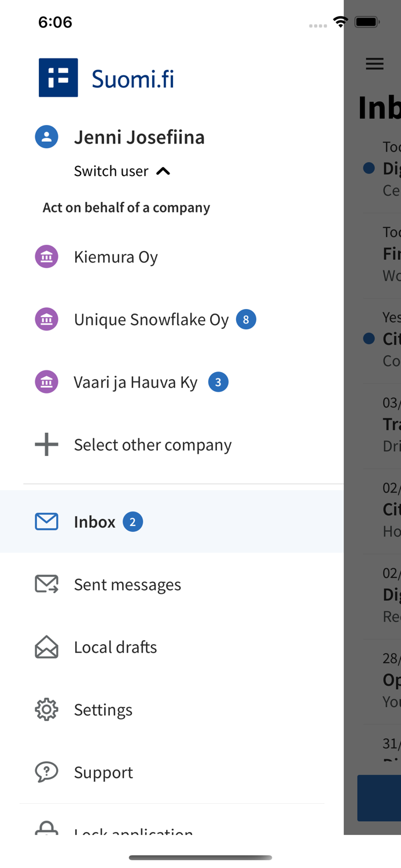
Task: Click the Kiemura Oy company icon
Action: pyautogui.click(x=46, y=256)
